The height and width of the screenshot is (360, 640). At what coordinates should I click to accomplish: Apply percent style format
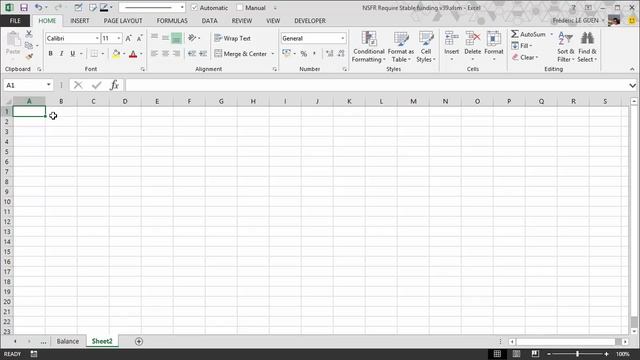coord(304,53)
